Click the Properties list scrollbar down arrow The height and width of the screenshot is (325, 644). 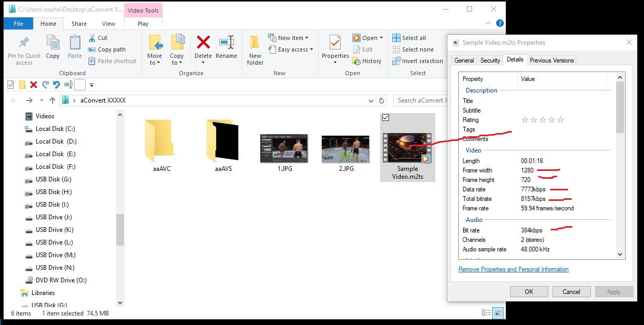(x=620, y=255)
